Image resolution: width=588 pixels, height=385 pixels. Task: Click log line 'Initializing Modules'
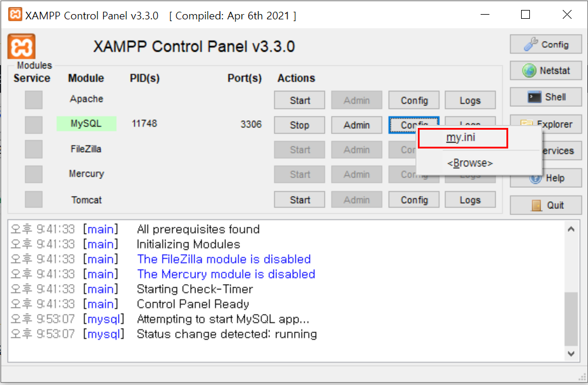click(188, 244)
